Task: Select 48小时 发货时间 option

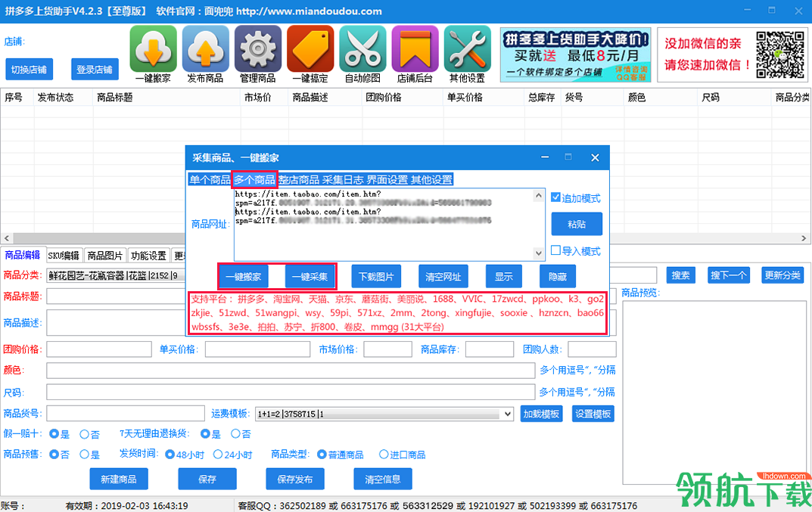Action: pos(170,454)
